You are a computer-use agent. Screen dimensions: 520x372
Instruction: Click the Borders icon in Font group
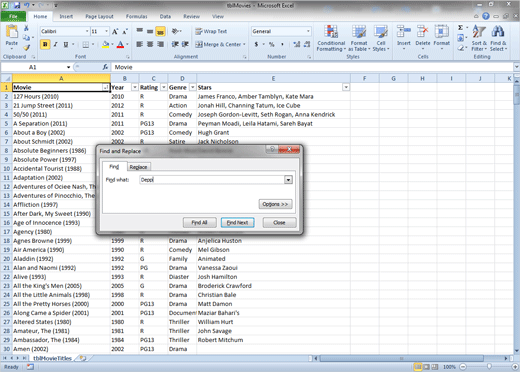(86, 44)
